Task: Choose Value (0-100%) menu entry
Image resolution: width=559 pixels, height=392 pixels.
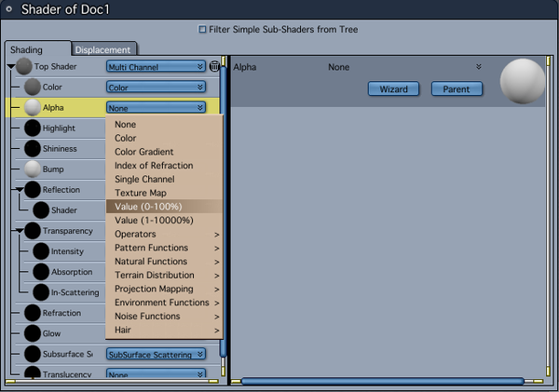Action: click(x=164, y=207)
